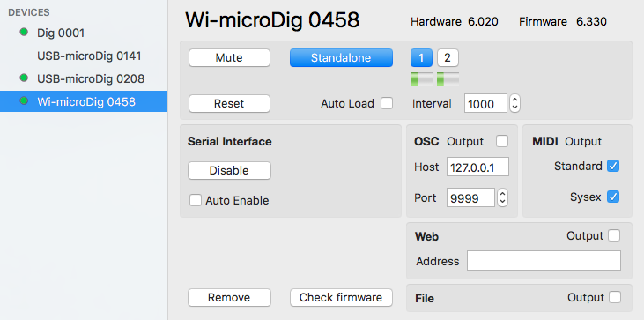Click green status dot beside USB-microDig 0208
Viewport: 644px width, 320px height.
click(24, 78)
